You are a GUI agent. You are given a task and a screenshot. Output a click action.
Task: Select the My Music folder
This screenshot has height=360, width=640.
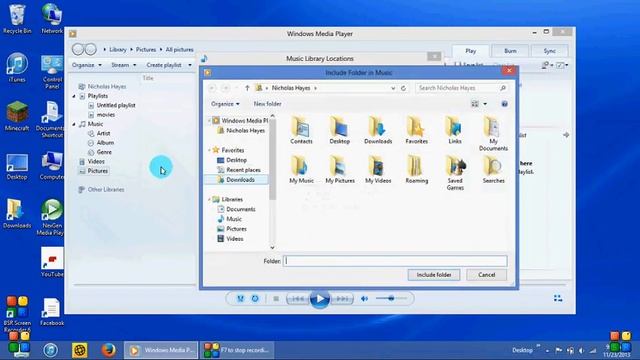[301, 170]
